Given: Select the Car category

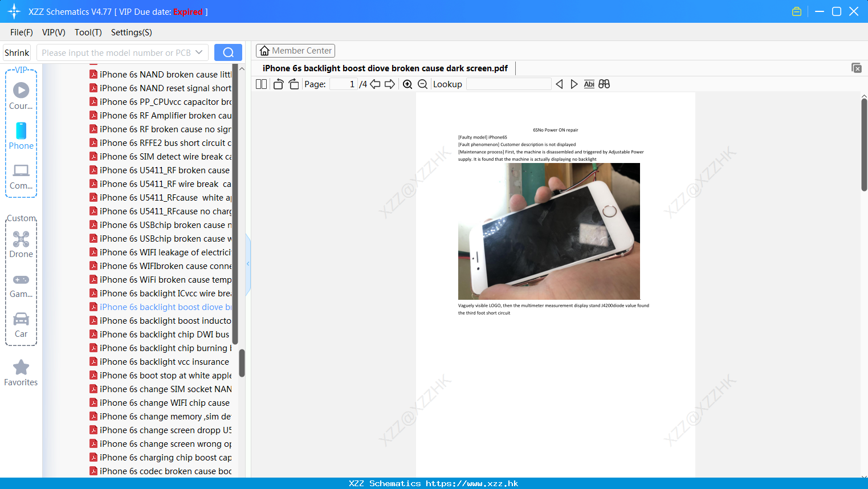Looking at the screenshot, I should (x=21, y=325).
